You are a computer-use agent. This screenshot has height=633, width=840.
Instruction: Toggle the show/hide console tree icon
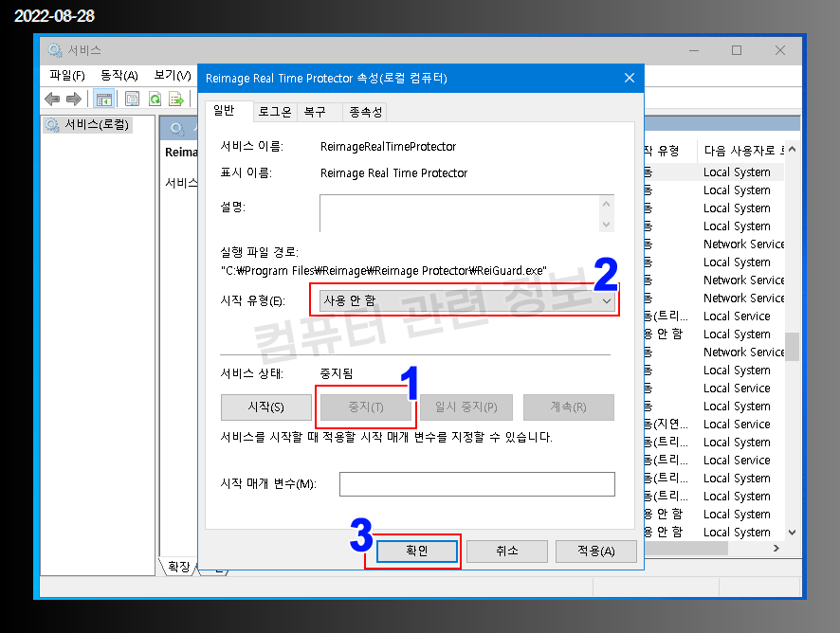[x=103, y=99]
